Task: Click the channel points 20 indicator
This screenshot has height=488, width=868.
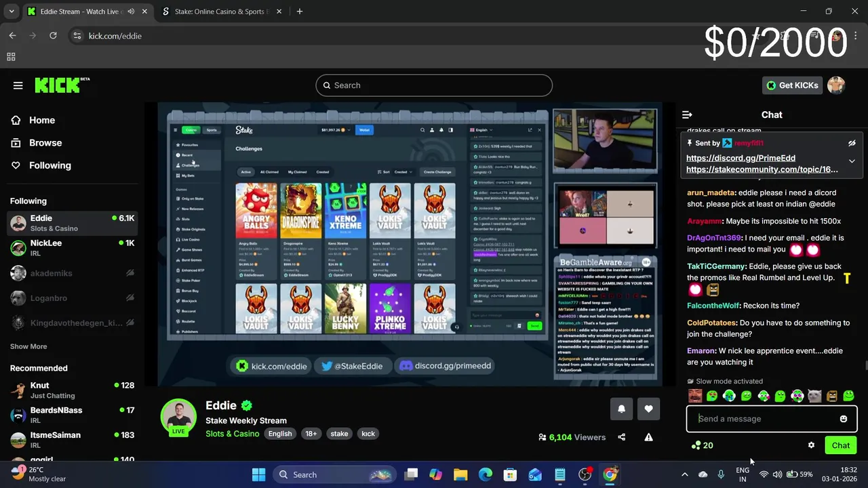Action: pos(702,445)
